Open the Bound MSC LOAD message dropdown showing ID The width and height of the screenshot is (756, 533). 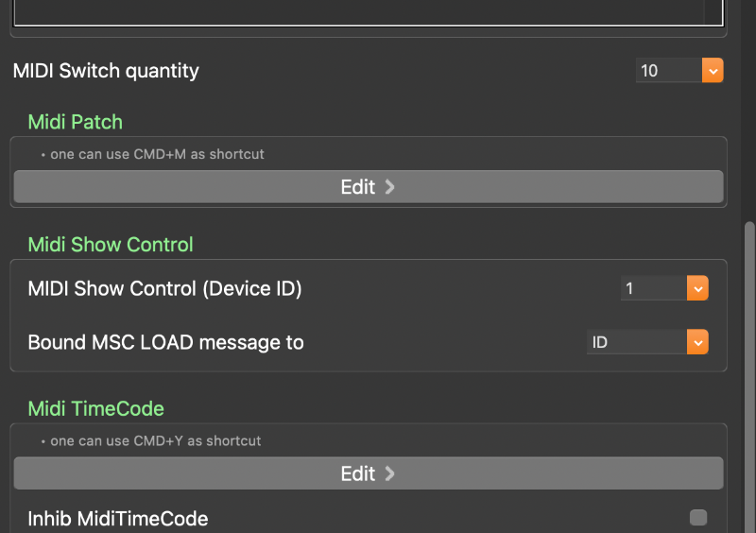click(638, 342)
